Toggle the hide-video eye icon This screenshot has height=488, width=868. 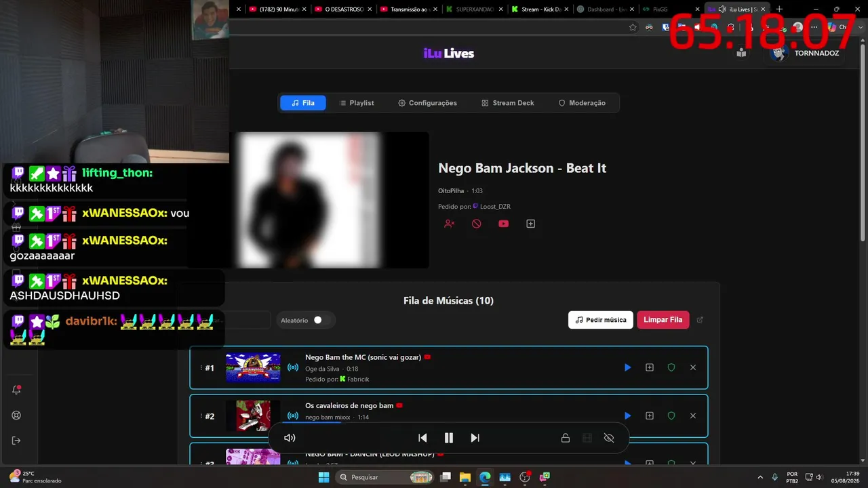[609, 438]
